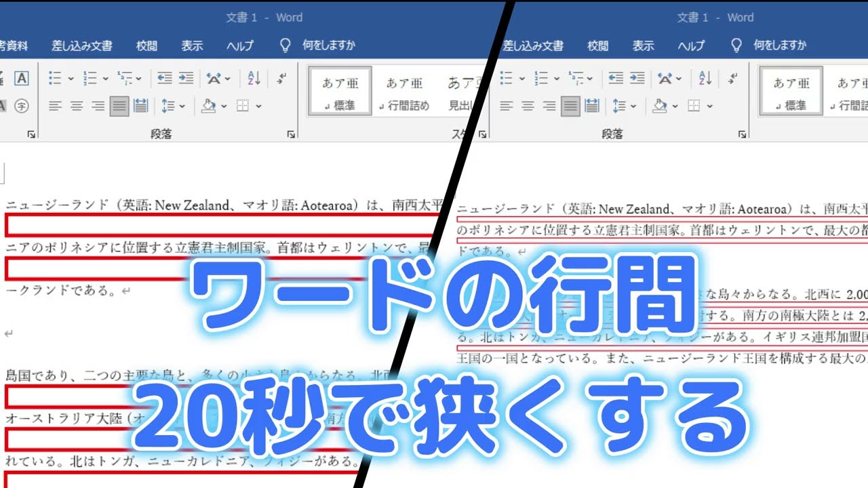Image resolution: width=868 pixels, height=488 pixels.
Task: Open the borders dropdown arrow
Action: click(259, 106)
